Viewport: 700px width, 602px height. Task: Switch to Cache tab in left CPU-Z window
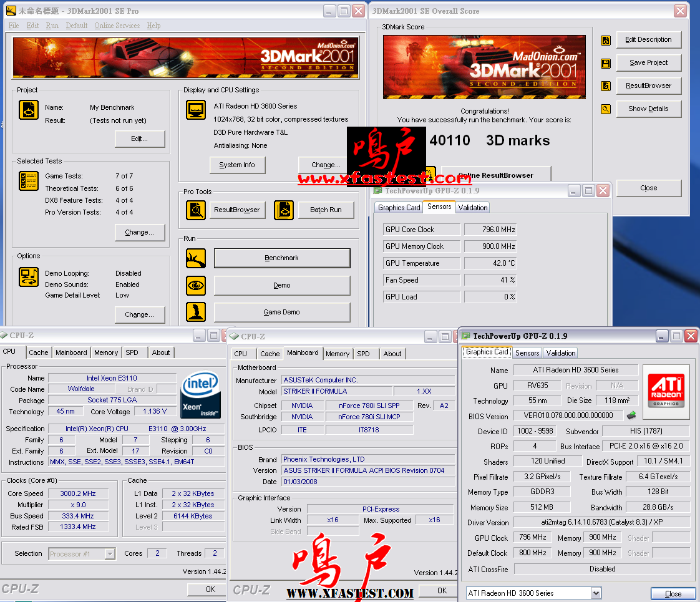tap(39, 352)
